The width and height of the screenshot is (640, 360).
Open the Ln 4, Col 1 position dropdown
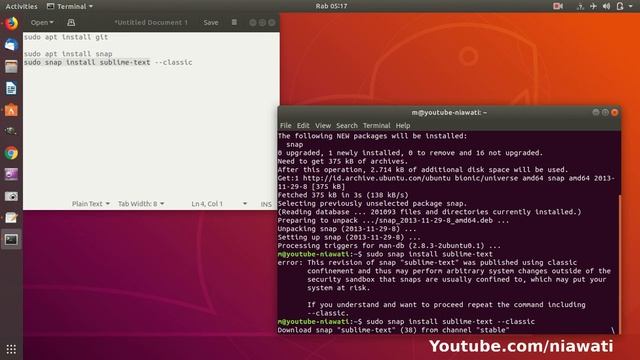(x=219, y=204)
